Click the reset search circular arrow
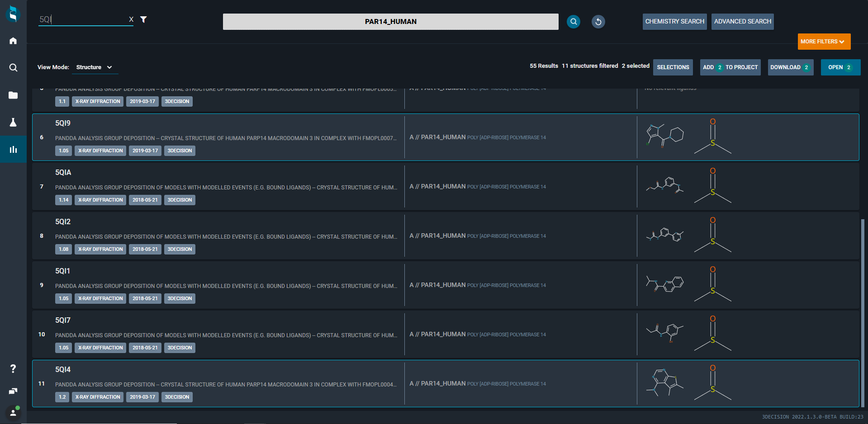Screen dimensions: 868x424 coord(598,22)
